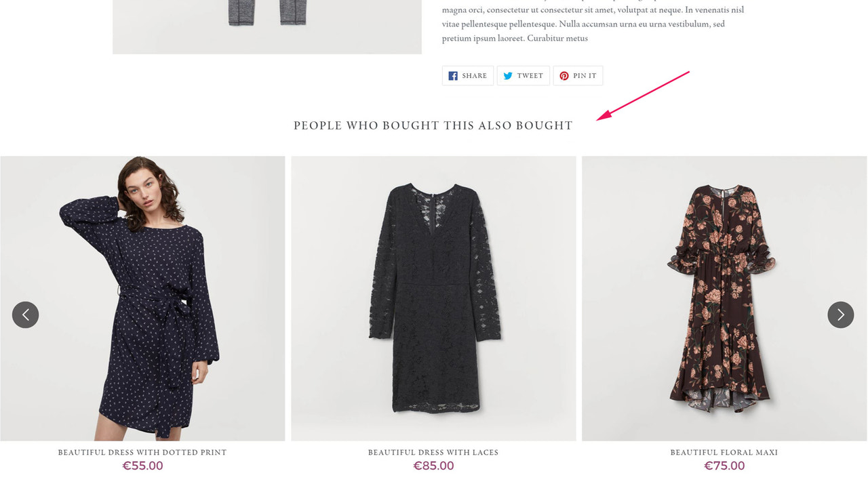Click the €85.00 price label

pyautogui.click(x=433, y=466)
